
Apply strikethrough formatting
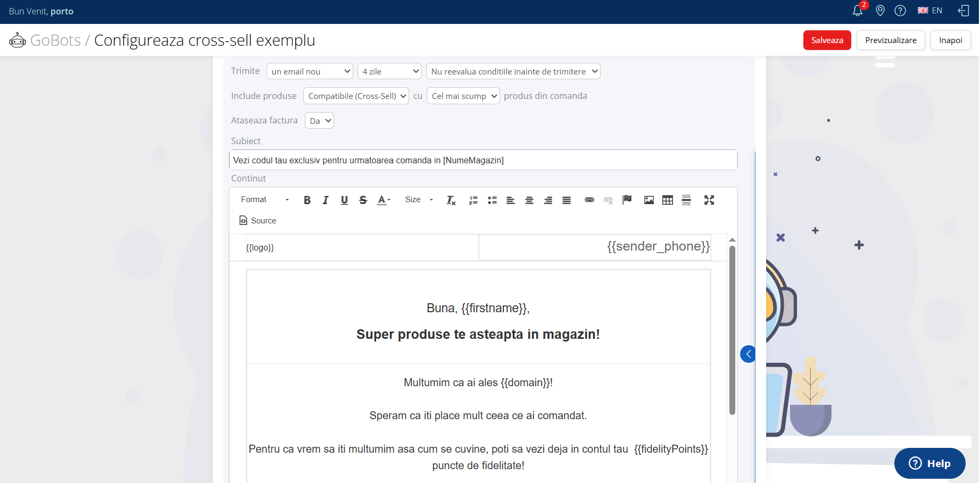[x=363, y=200]
